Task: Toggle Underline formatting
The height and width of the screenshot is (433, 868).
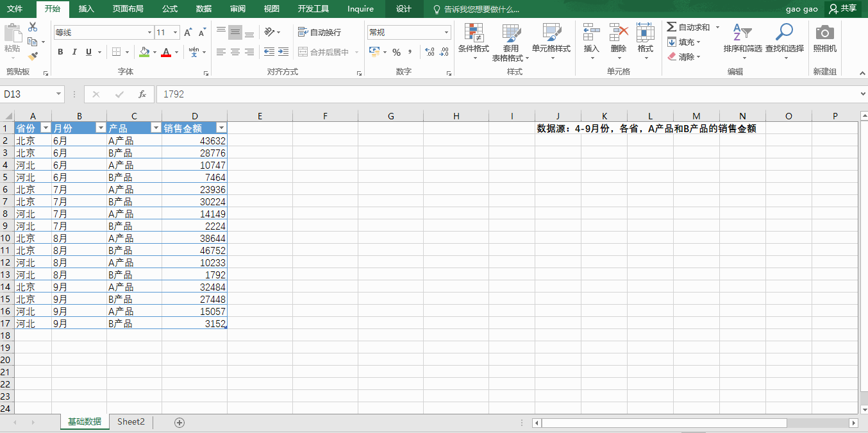Action: (88, 52)
